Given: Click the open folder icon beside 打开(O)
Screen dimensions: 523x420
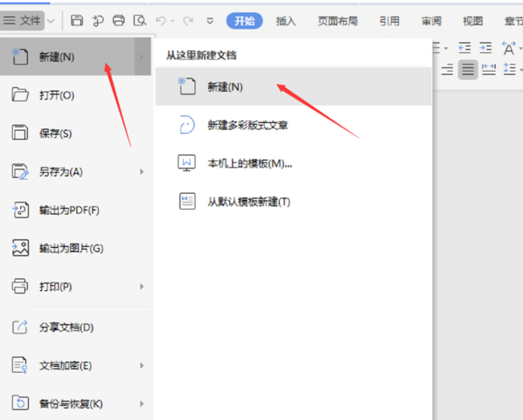Looking at the screenshot, I should (20, 94).
